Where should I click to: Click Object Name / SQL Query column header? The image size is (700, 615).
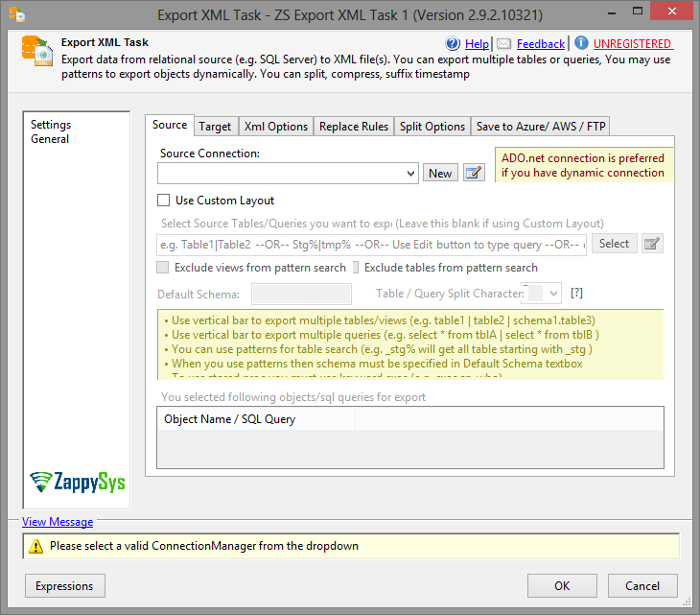click(256, 419)
